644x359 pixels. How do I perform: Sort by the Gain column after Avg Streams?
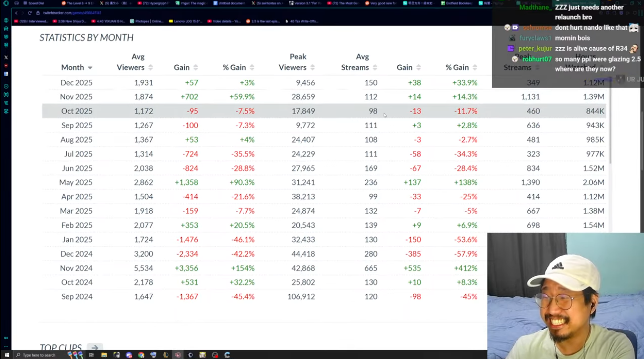coord(418,68)
